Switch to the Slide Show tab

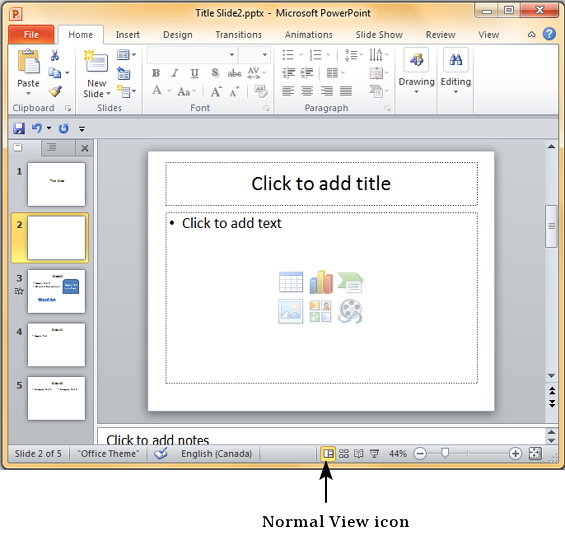click(x=379, y=35)
